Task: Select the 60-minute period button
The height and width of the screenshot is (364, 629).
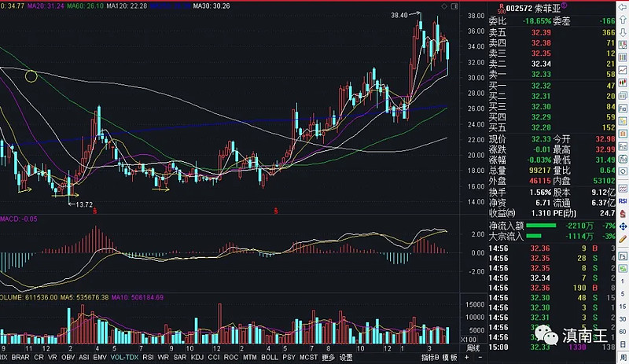Action: [623, 332]
